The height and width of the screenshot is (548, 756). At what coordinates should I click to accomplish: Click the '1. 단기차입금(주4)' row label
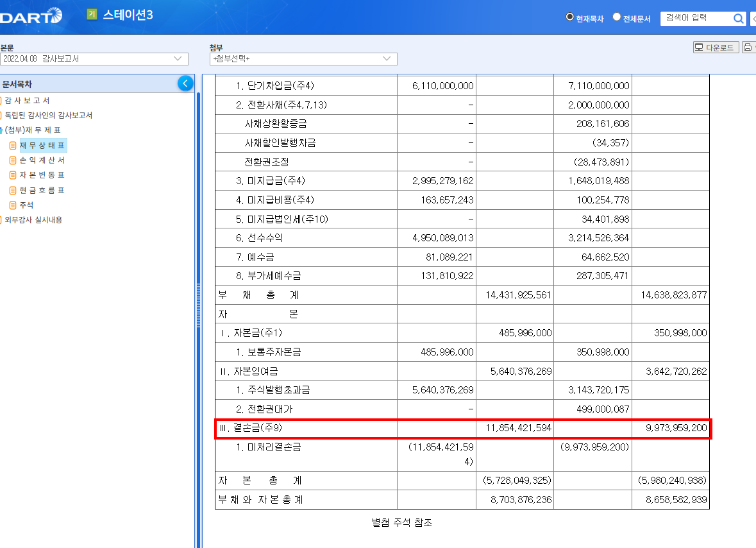(x=275, y=86)
